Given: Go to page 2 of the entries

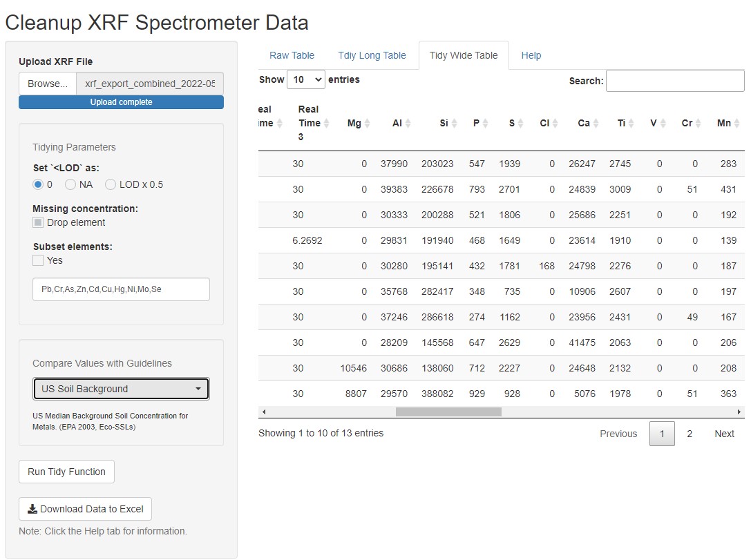Looking at the screenshot, I should (x=689, y=434).
